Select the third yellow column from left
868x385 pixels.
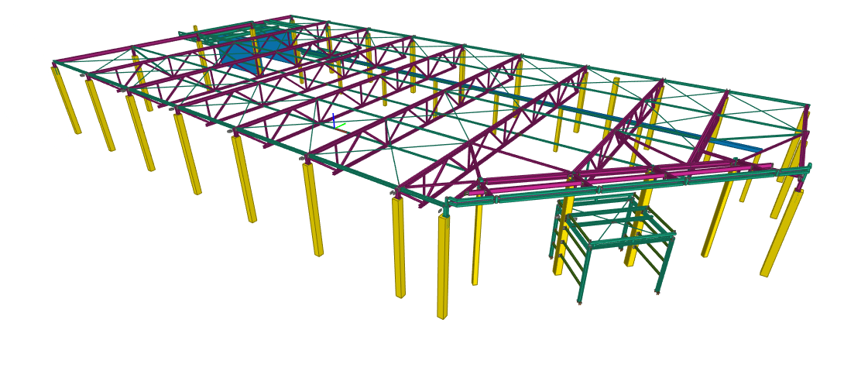pos(140,132)
